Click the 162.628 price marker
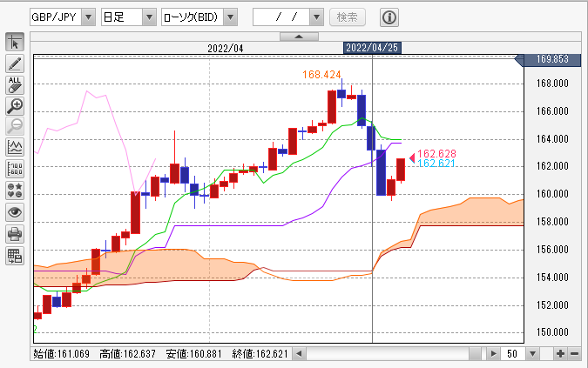The image size is (588, 368). click(436, 153)
